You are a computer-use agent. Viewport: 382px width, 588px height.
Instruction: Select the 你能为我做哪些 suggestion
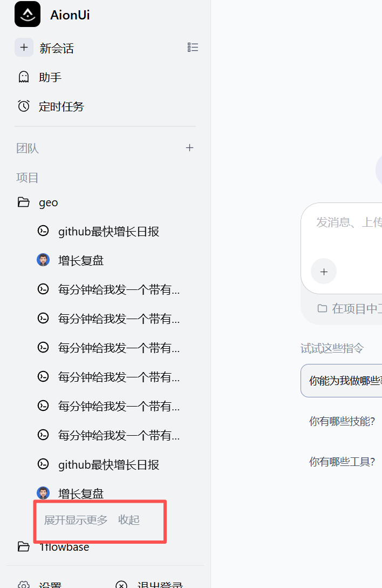tap(342, 381)
